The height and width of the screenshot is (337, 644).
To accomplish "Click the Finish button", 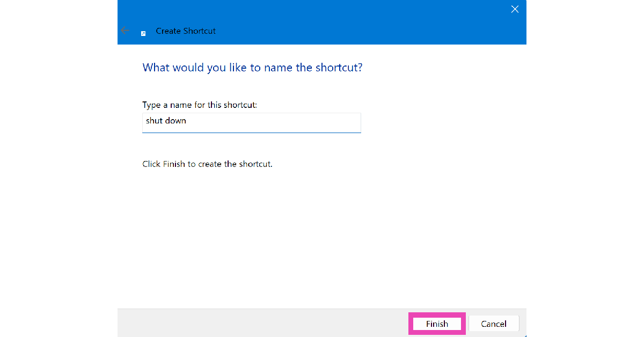I will coord(437,324).
